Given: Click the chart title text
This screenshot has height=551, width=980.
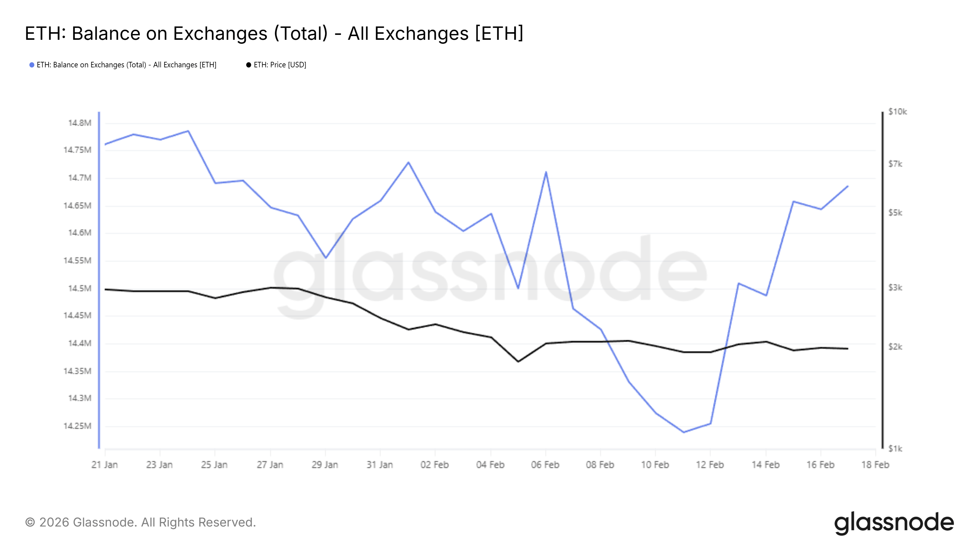Looking at the screenshot, I should [x=274, y=33].
